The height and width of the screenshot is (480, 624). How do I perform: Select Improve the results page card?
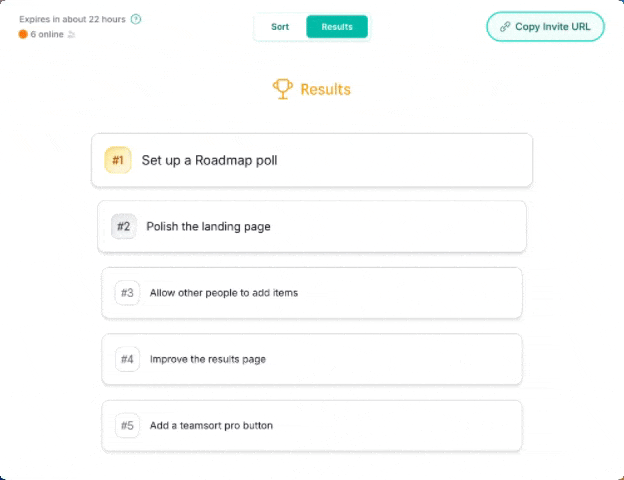312,359
